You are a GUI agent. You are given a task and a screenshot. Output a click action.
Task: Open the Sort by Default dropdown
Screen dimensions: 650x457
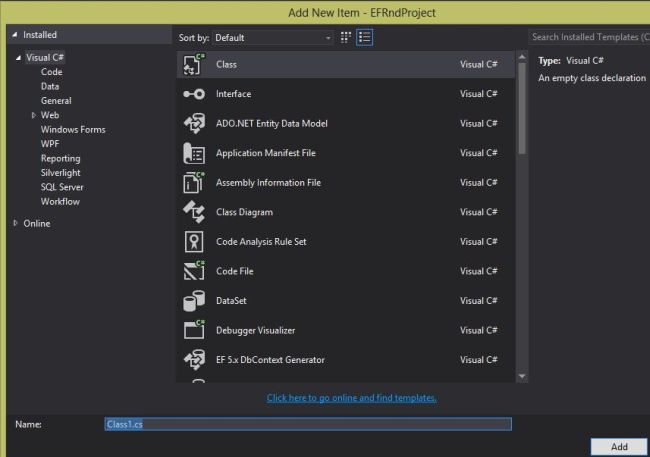tap(273, 38)
